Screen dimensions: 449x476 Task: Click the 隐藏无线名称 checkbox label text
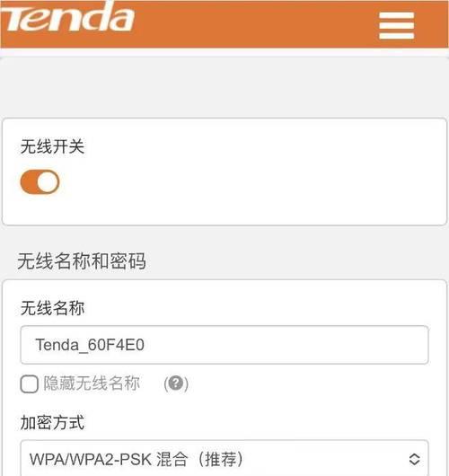coord(92,383)
